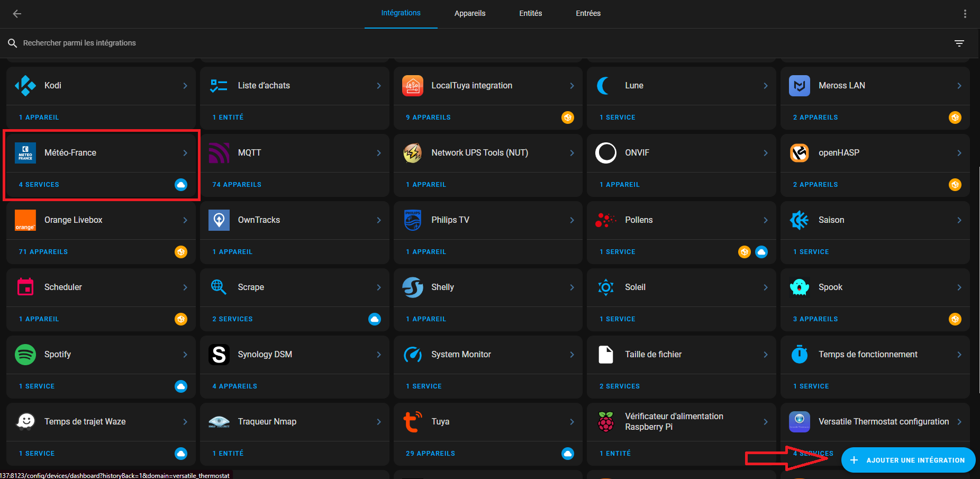The height and width of the screenshot is (479, 980).
Task: Click the Meross LAN logo
Action: click(800, 86)
